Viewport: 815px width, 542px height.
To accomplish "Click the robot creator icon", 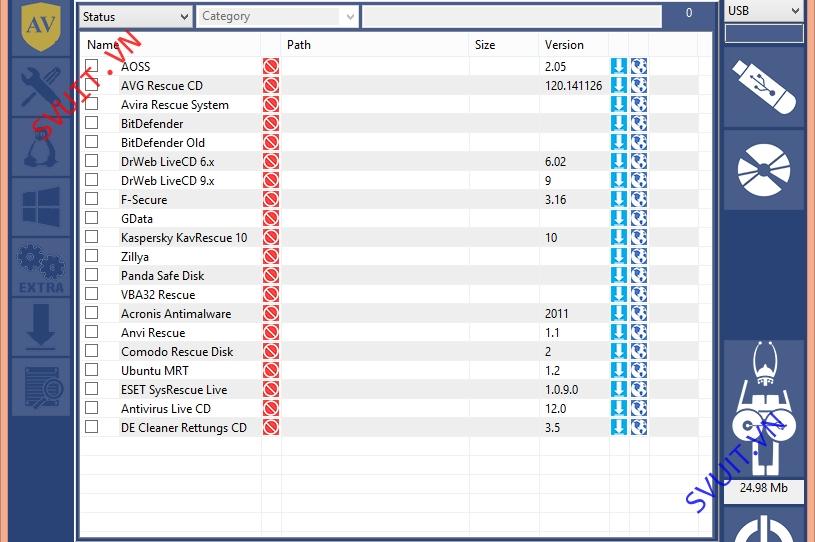I will (764, 409).
